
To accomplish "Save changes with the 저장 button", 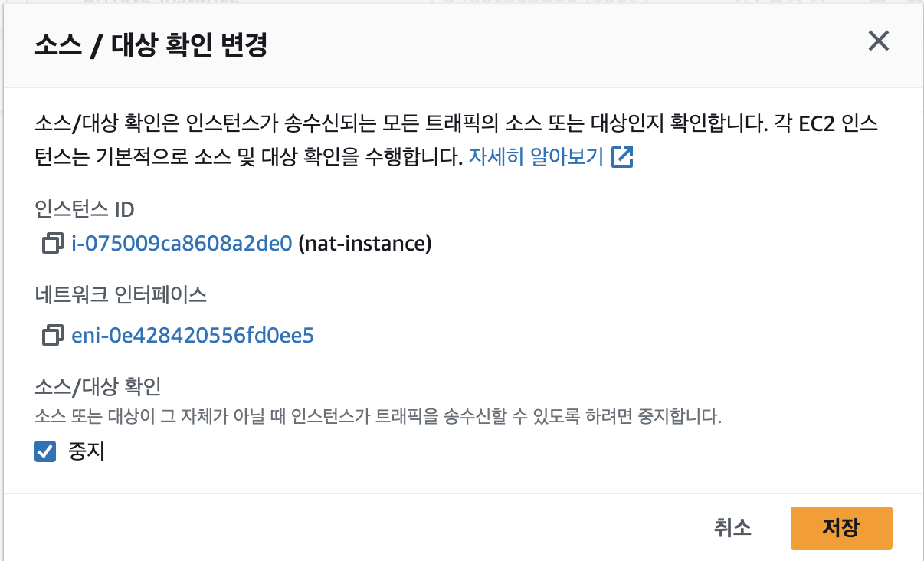I will (x=840, y=528).
